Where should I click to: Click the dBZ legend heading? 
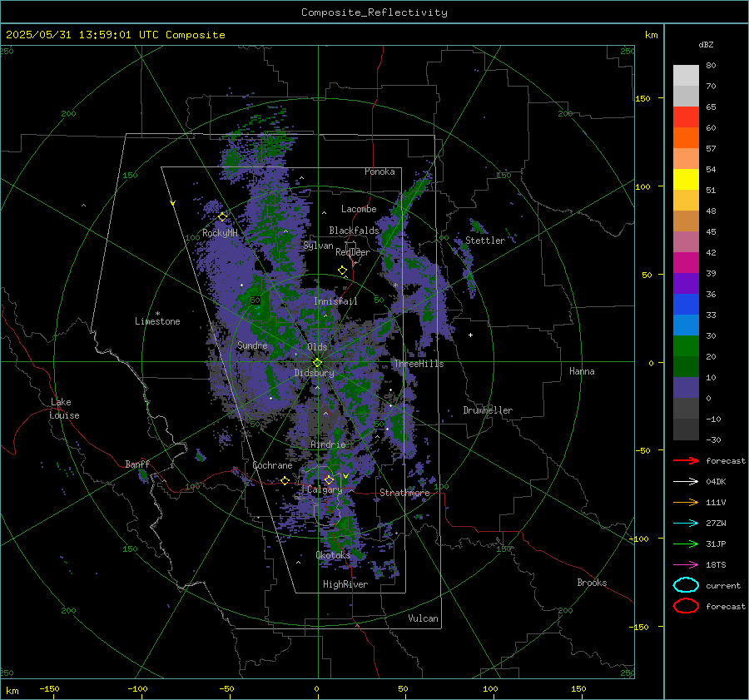coord(706,45)
